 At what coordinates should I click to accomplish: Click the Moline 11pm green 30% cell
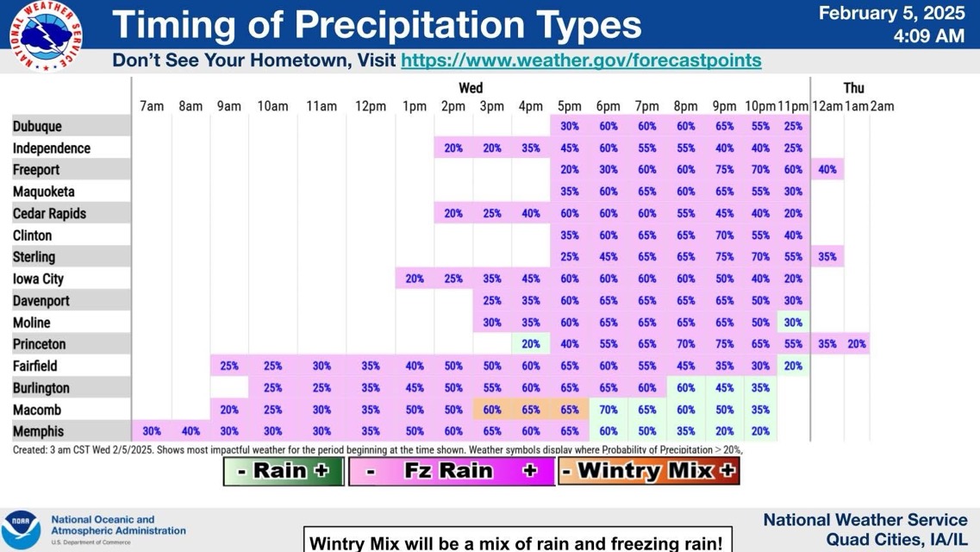(x=792, y=323)
